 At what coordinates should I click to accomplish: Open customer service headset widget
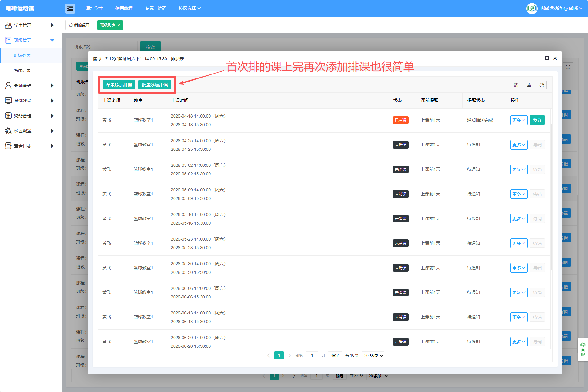[x=583, y=350]
